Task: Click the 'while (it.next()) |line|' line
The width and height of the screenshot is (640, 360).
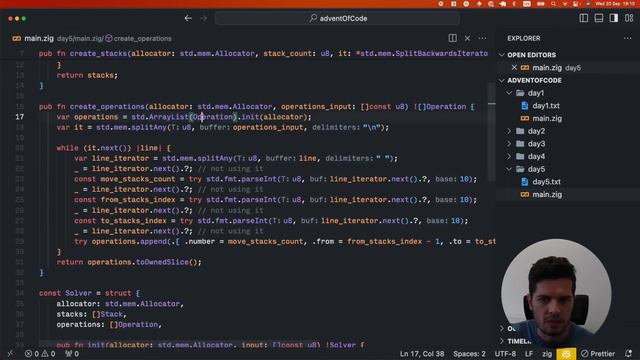Action: (113, 148)
